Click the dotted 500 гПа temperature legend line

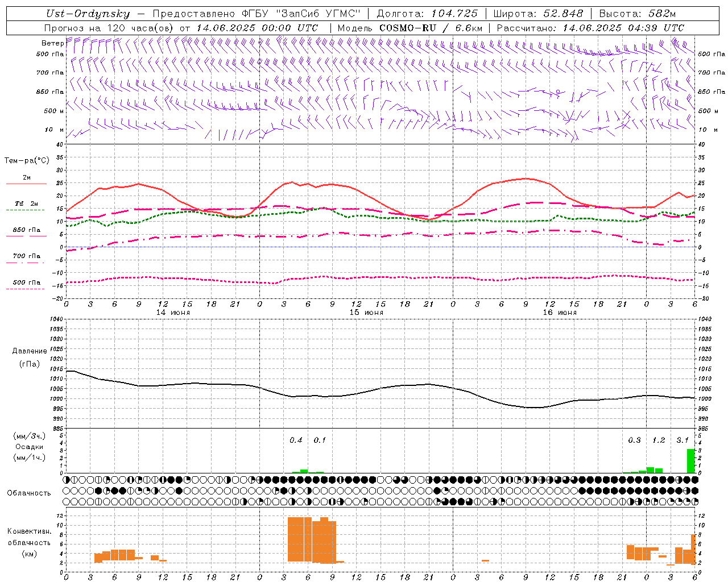(25, 289)
